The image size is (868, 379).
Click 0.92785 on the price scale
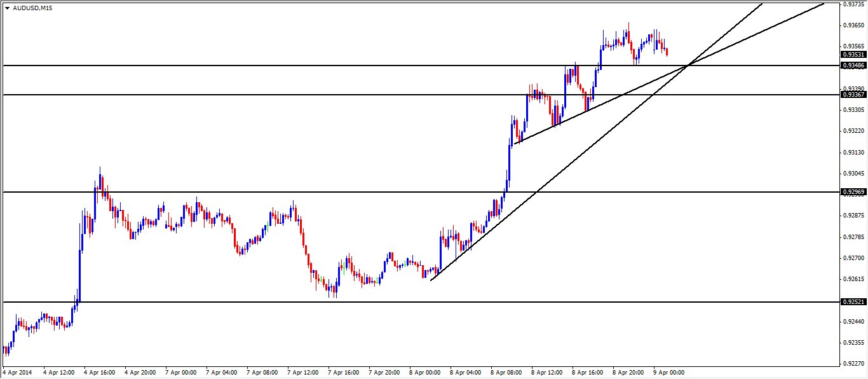pyautogui.click(x=853, y=237)
